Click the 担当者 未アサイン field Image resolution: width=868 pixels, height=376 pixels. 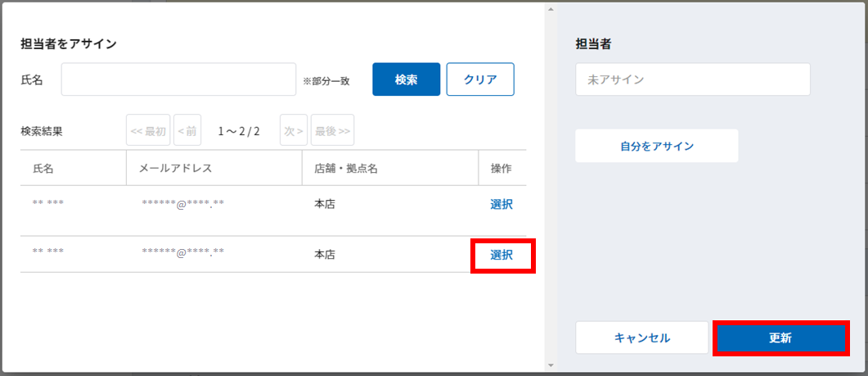click(692, 79)
